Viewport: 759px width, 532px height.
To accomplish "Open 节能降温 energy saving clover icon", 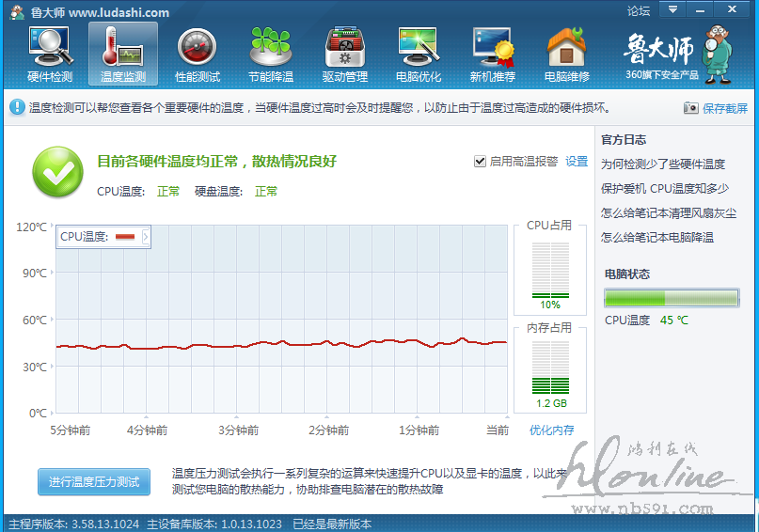I will pyautogui.click(x=271, y=54).
